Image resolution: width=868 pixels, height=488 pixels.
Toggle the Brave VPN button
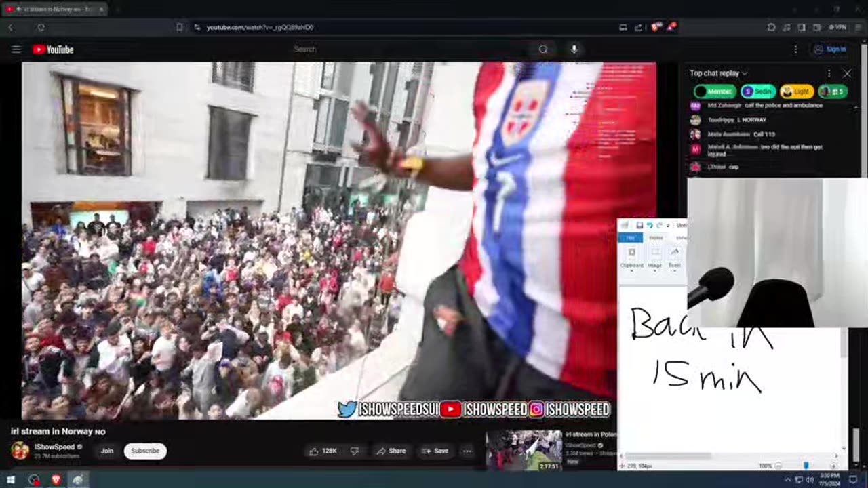pos(837,27)
